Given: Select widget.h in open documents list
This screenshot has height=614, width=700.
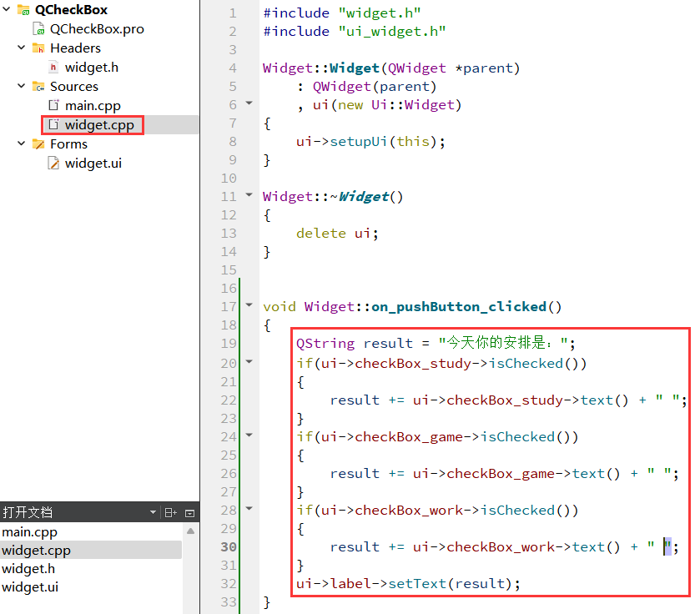Looking at the screenshot, I should pyautogui.click(x=91, y=568).
